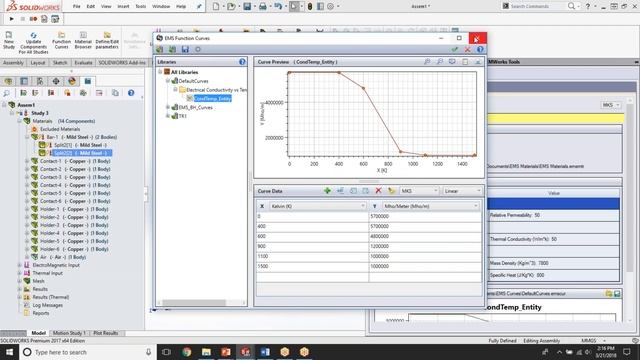Select Electrical Conductivity vs Temp folder
The width and height of the screenshot is (640, 360).
pos(216,90)
